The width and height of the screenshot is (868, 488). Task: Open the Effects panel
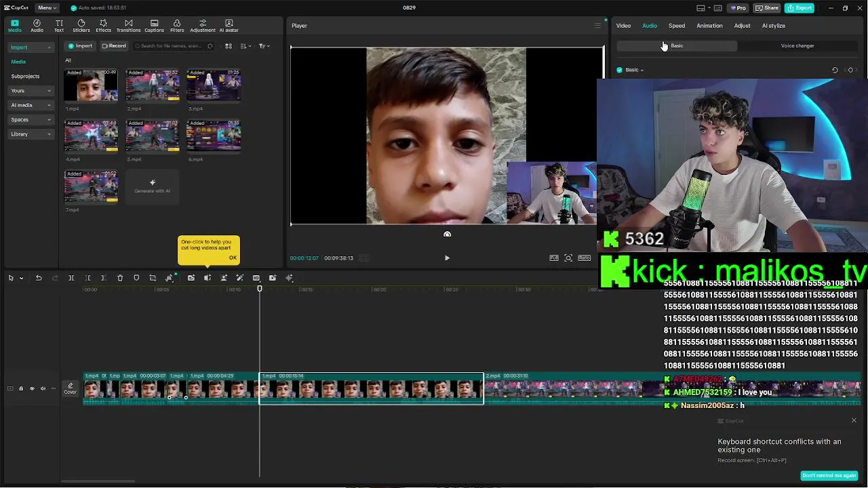(x=103, y=26)
